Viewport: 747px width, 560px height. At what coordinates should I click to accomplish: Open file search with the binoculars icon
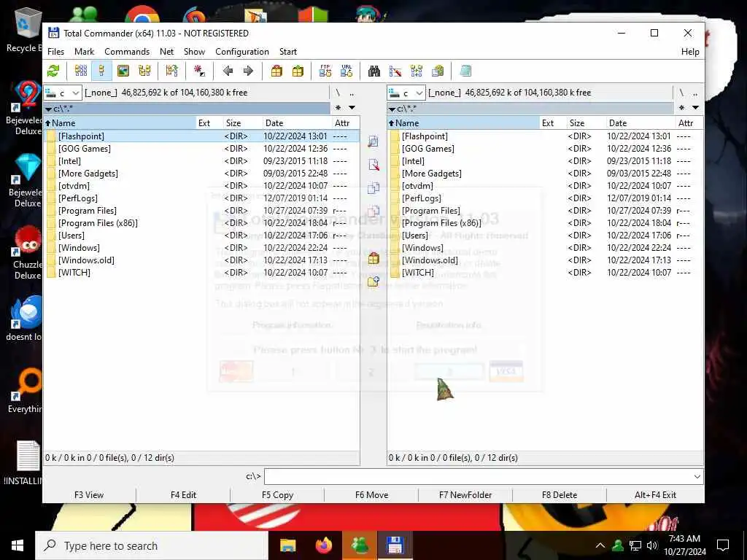tap(374, 71)
